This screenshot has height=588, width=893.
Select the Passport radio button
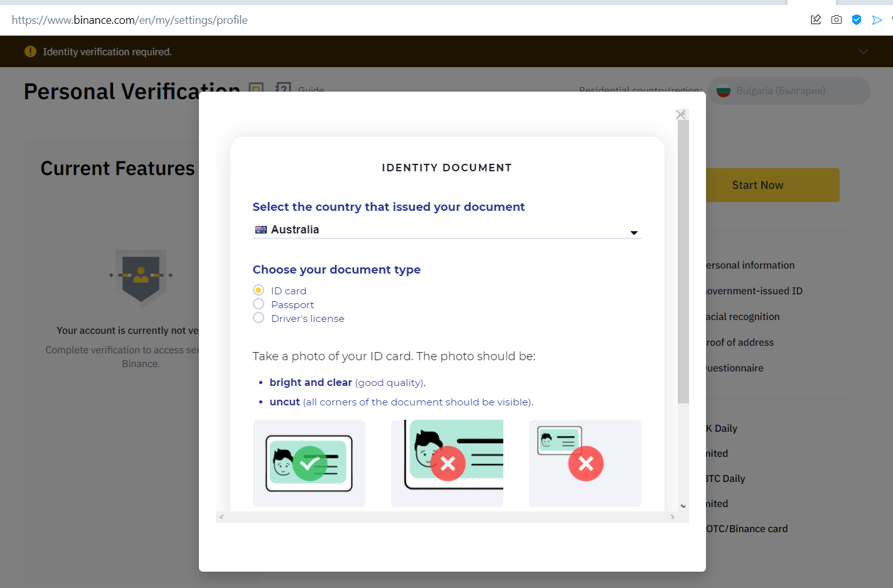tap(259, 304)
